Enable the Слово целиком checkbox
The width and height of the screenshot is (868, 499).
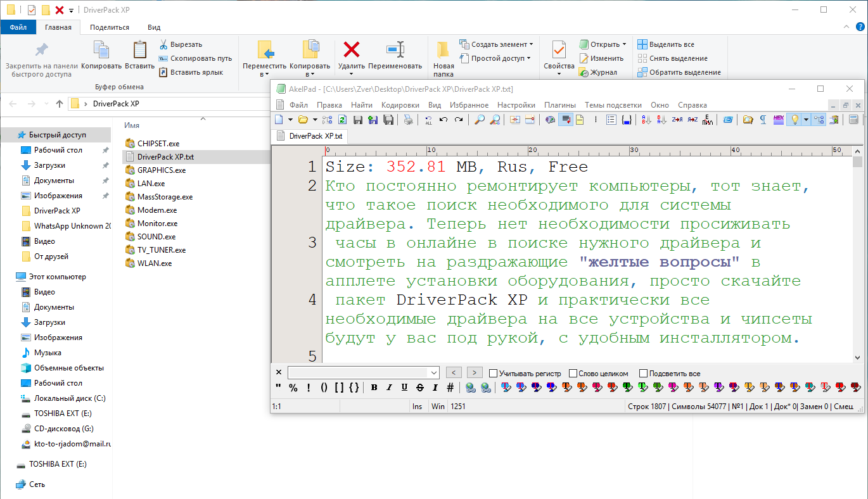573,374
